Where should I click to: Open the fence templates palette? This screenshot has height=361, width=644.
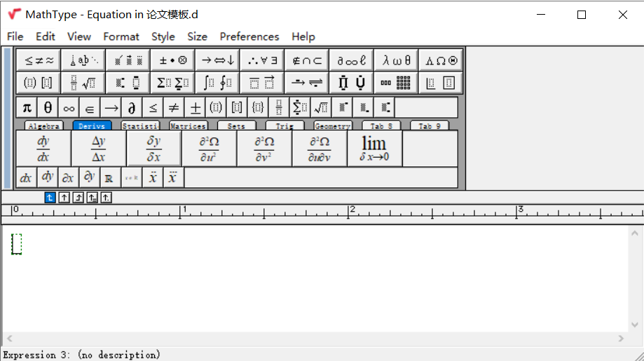click(x=39, y=83)
